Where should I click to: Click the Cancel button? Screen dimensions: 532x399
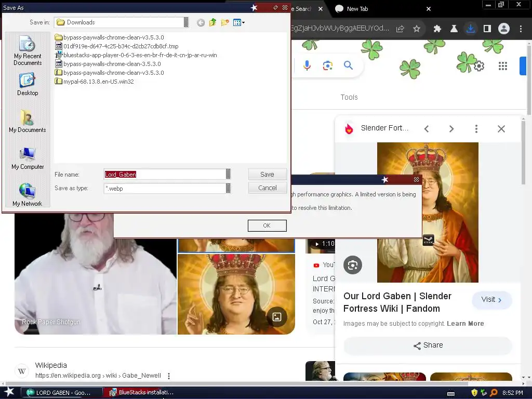(268, 188)
